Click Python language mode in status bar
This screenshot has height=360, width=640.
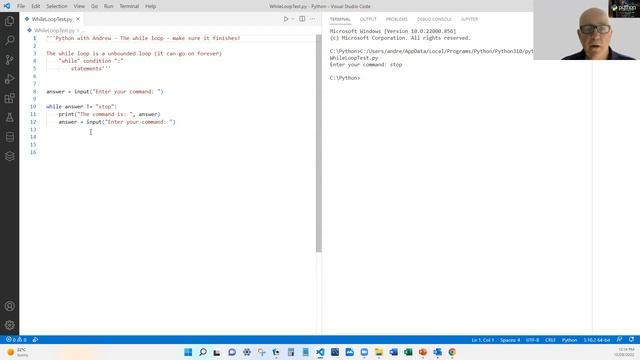coord(569,340)
